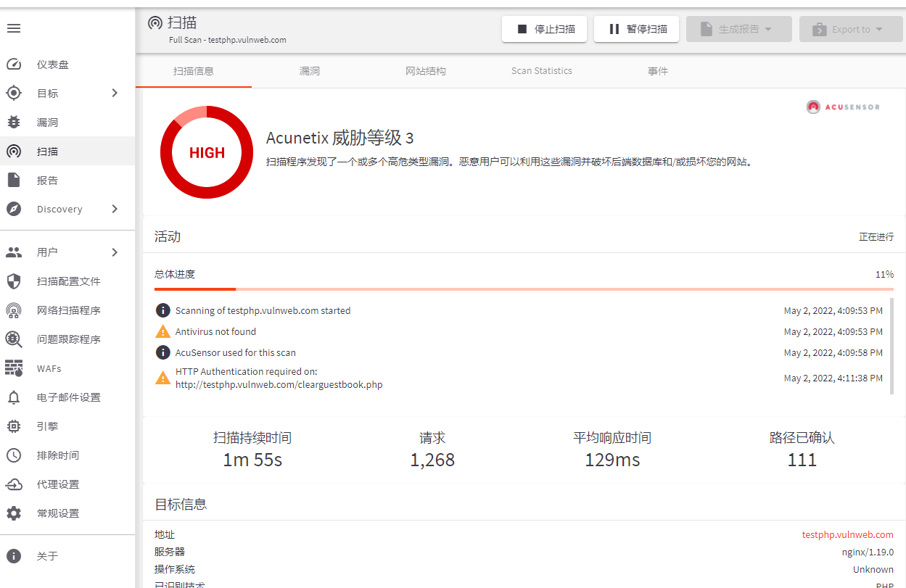Open 问题跟踪程序 in the sidebar
906x588 pixels.
point(67,339)
